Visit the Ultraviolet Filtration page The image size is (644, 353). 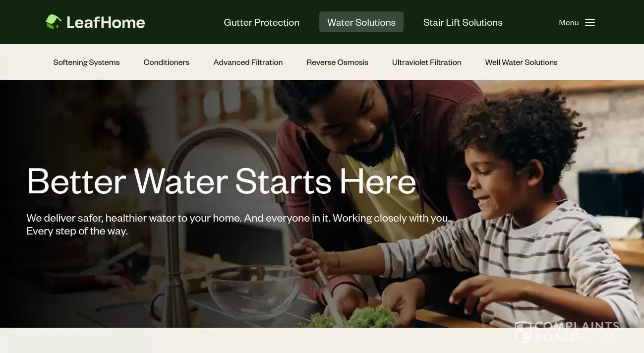coord(427,62)
